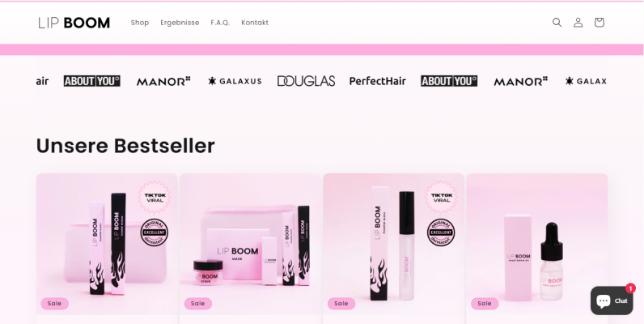This screenshot has height=324, width=644.
Task: Open the search magnifier icon
Action: (x=557, y=22)
